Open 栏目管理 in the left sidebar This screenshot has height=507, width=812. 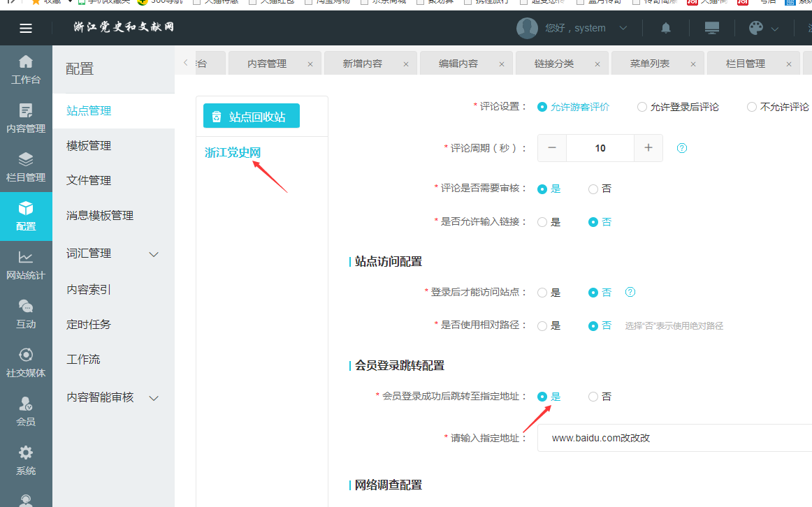tap(26, 167)
